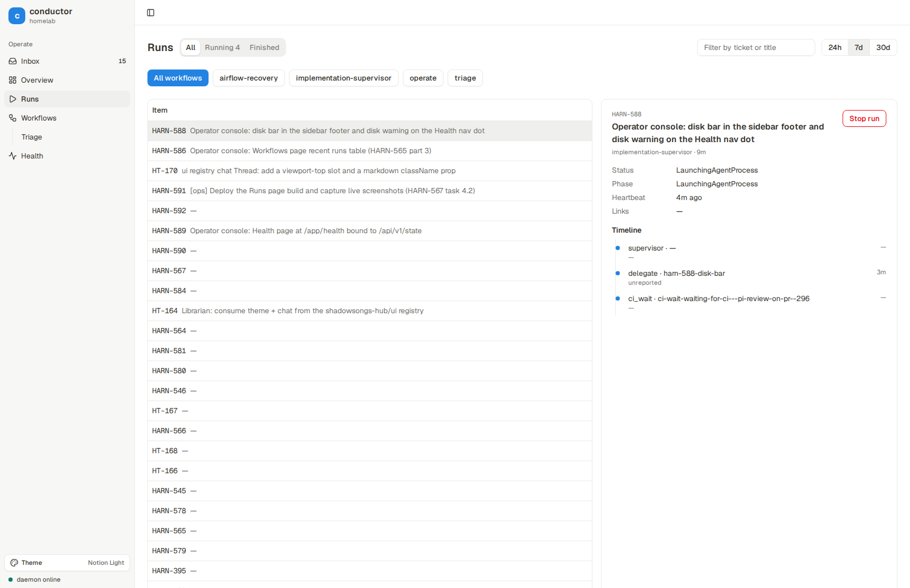
Task: Click the Theme palette icon
Action: pyautogui.click(x=14, y=563)
